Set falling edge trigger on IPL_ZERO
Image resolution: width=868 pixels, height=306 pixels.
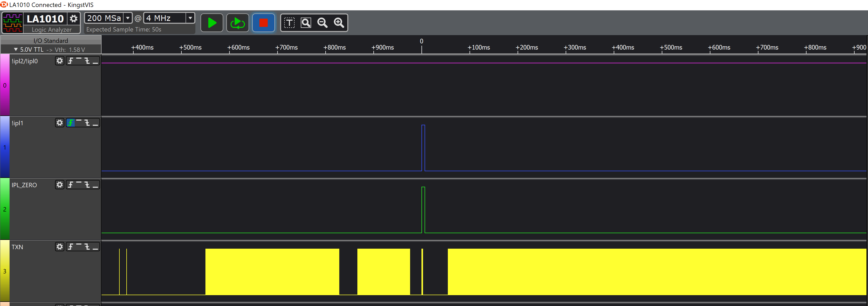[x=87, y=185]
